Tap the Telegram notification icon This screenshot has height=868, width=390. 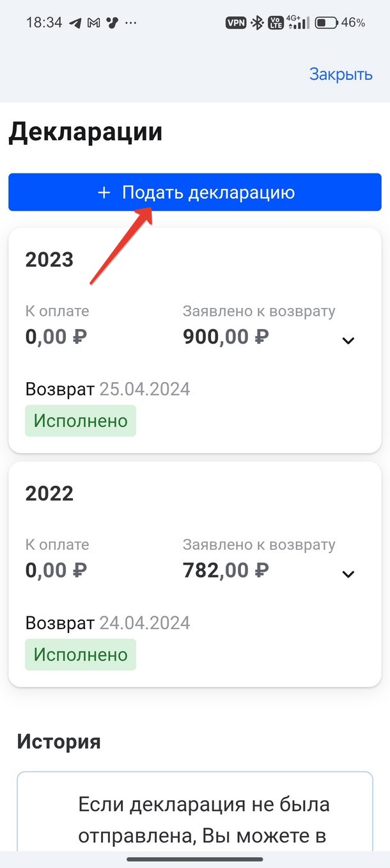click(x=75, y=23)
